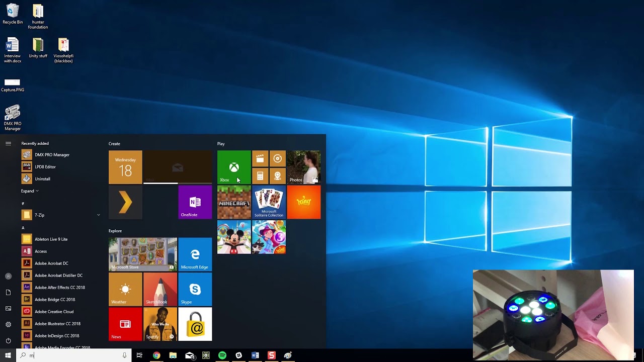The height and width of the screenshot is (362, 644).
Task: Launch DMX PRO Manager from Recently added
Action: tap(61, 155)
